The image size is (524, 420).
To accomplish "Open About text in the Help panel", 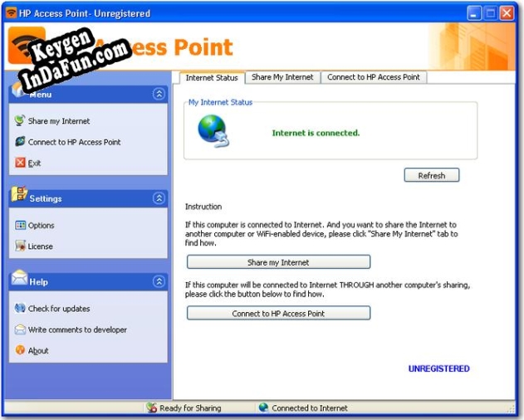I will point(38,350).
